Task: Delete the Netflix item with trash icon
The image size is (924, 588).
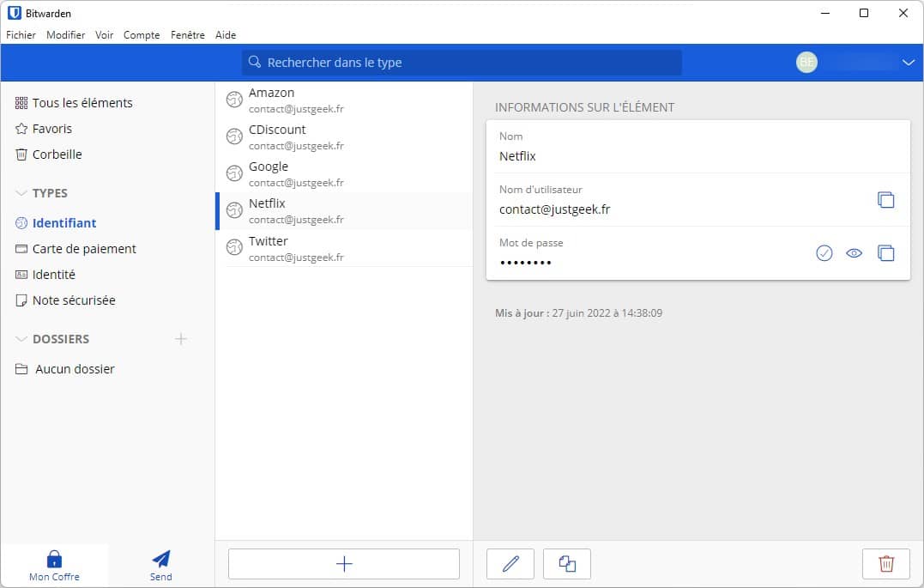Action: point(885,564)
